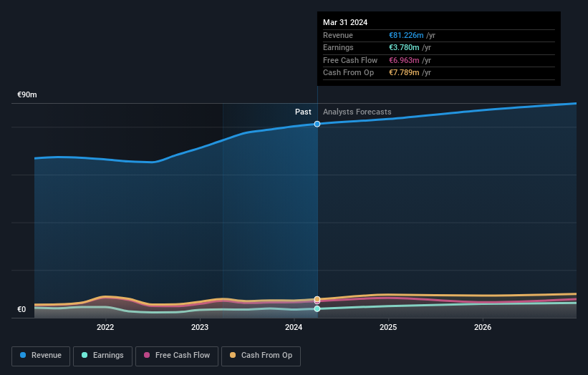The height and width of the screenshot is (375, 588).
Task: Toggle the Earnings series legend button
Action: (x=102, y=356)
